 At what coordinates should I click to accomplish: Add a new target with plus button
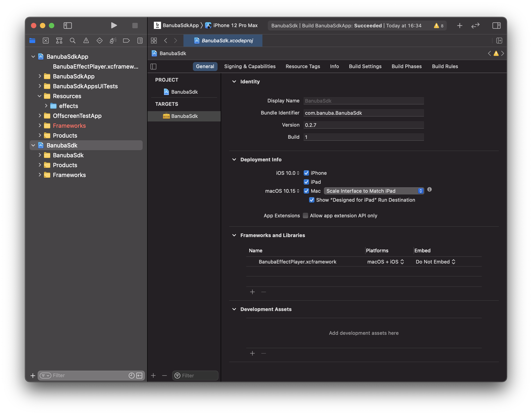153,376
